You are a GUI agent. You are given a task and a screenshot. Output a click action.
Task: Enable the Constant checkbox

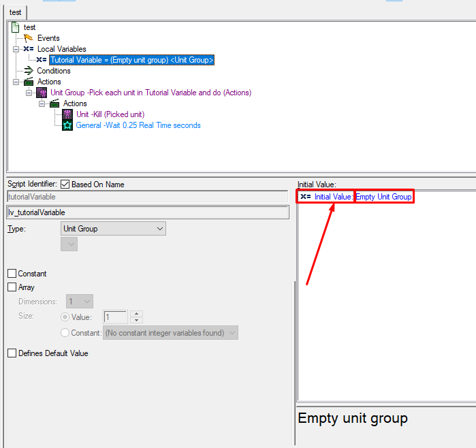point(12,274)
